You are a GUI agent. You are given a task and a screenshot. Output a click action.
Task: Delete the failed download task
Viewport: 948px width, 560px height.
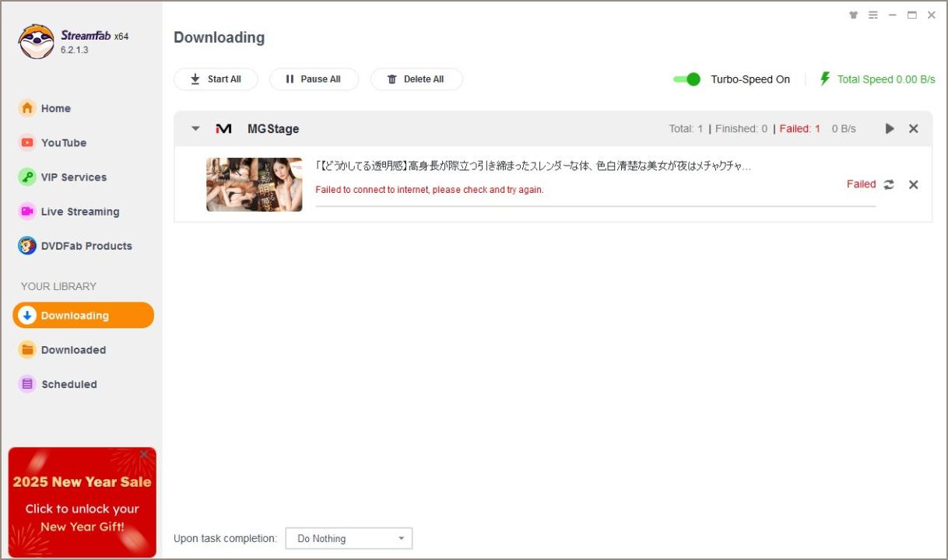pyautogui.click(x=914, y=184)
